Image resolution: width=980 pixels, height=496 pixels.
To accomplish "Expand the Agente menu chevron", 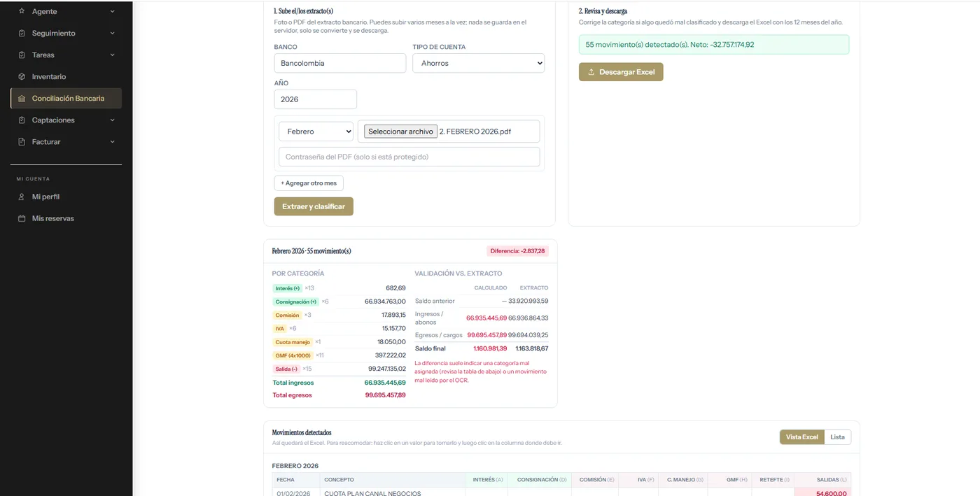I will click(113, 11).
